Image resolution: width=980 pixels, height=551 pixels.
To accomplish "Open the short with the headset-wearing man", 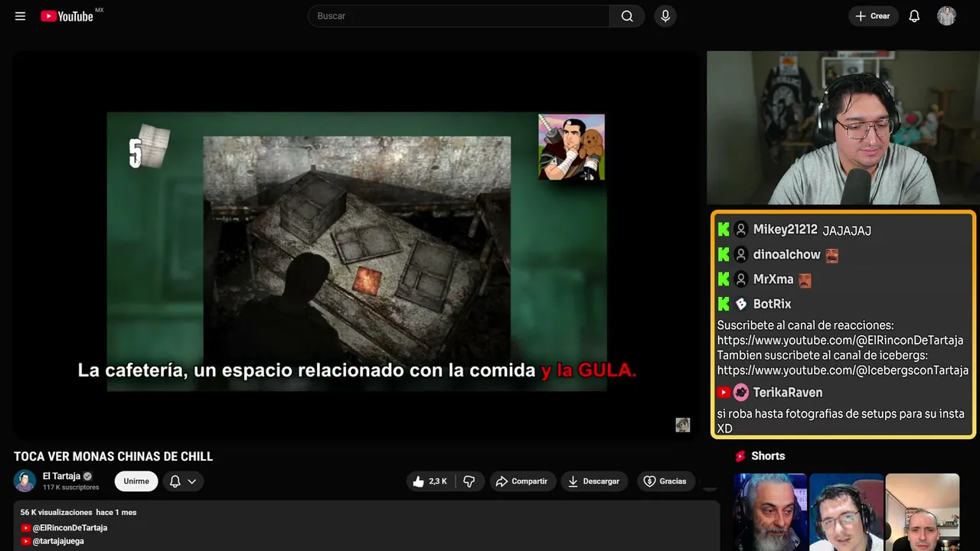I will click(x=846, y=512).
